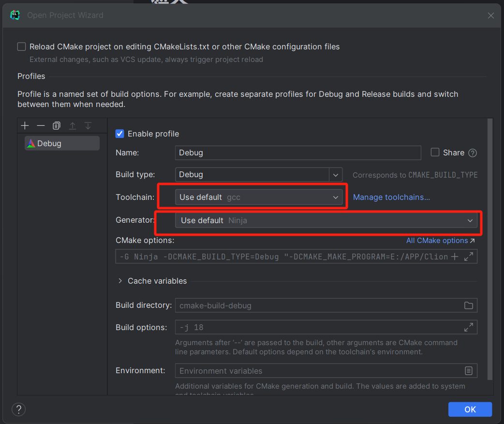Add a new CMake profile
The height and width of the screenshot is (424, 504).
point(25,125)
